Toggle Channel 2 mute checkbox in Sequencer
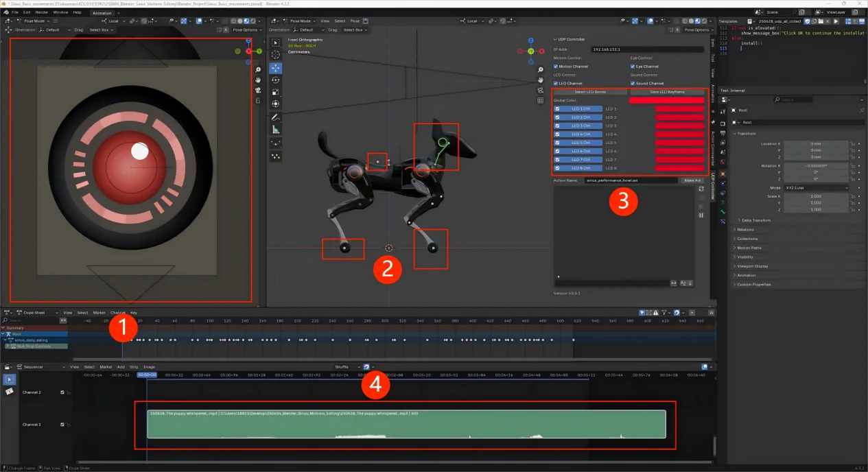Image resolution: width=868 pixels, height=472 pixels. coord(62,392)
